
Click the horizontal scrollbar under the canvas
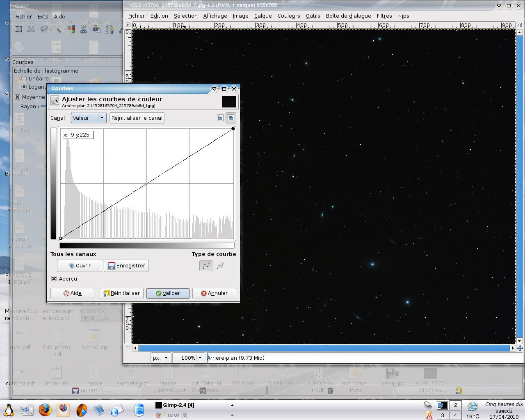point(324,348)
